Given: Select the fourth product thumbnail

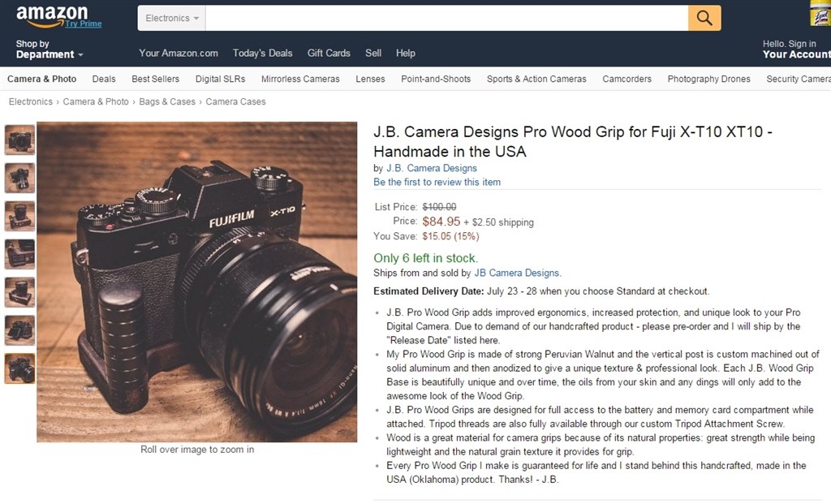Looking at the screenshot, I should click(20, 254).
